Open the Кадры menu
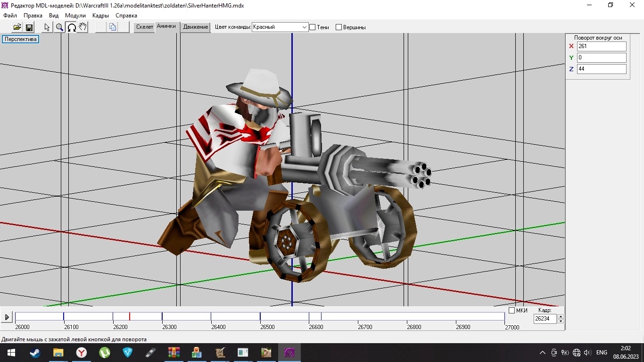The image size is (644, 362). click(x=100, y=16)
